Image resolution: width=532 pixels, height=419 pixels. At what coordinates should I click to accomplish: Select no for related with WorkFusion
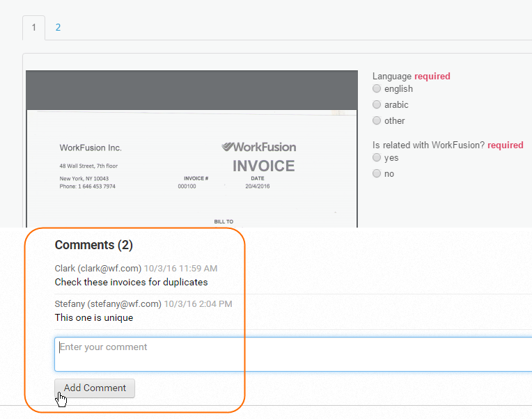[x=377, y=173]
